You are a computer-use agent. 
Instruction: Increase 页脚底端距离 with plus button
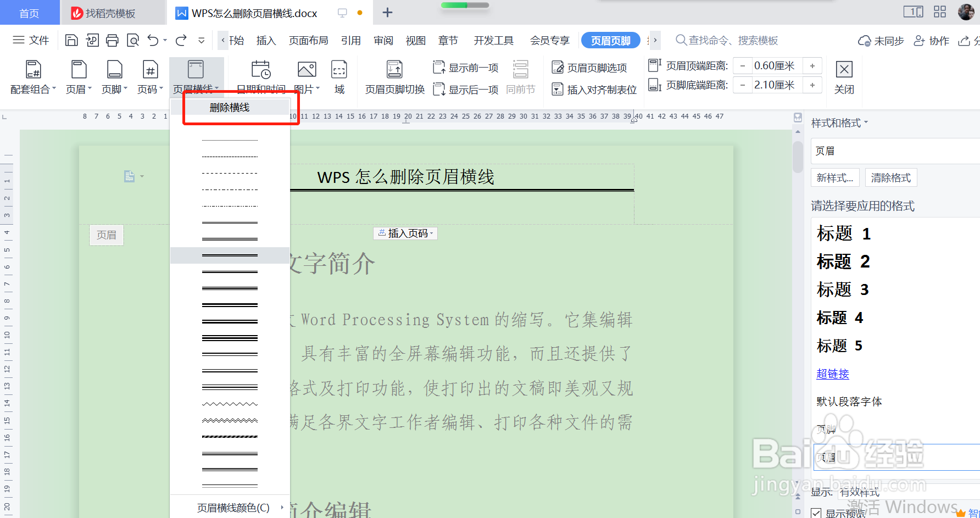812,85
